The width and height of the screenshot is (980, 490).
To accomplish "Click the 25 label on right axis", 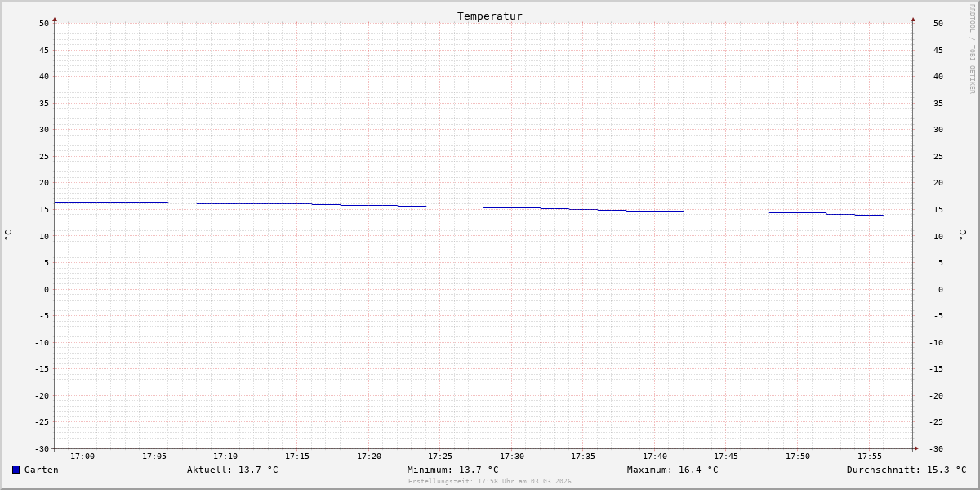I will tap(938, 156).
